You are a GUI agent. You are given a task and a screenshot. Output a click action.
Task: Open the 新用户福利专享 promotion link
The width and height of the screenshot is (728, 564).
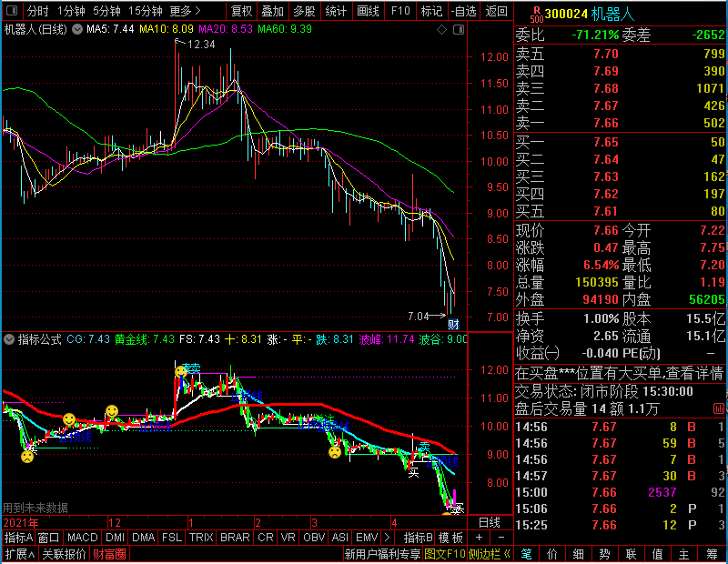[x=382, y=554]
